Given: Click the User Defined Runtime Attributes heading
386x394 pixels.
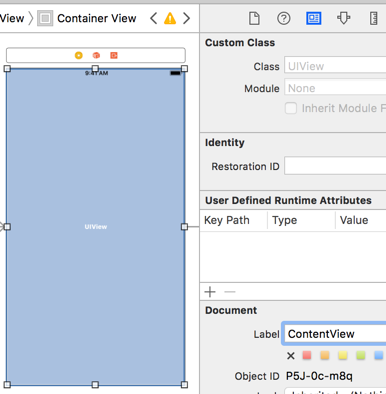Looking at the screenshot, I should pos(288,200).
